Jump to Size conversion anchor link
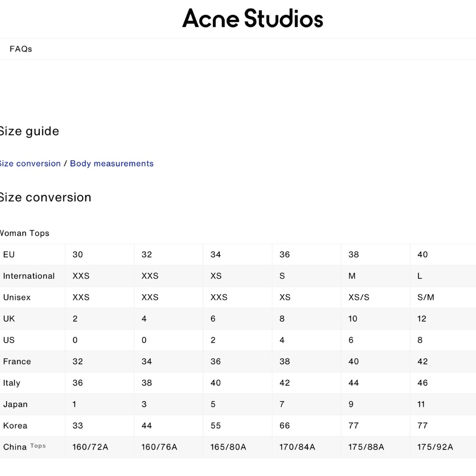The height and width of the screenshot is (476, 476). 30,163
